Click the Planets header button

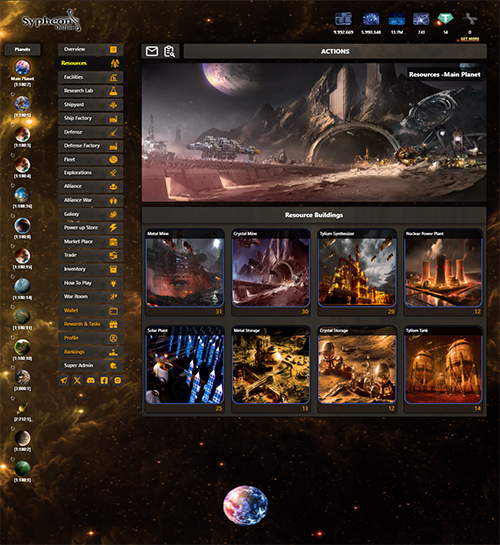(x=23, y=49)
